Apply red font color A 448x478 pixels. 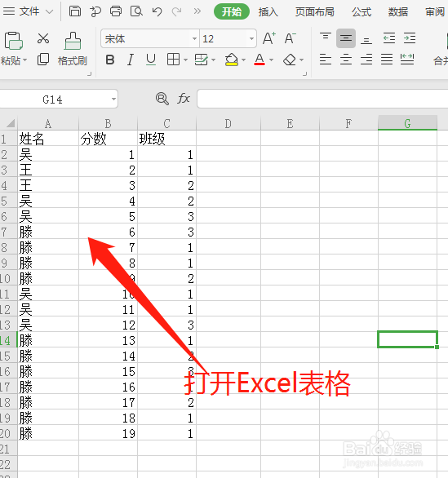tap(259, 60)
